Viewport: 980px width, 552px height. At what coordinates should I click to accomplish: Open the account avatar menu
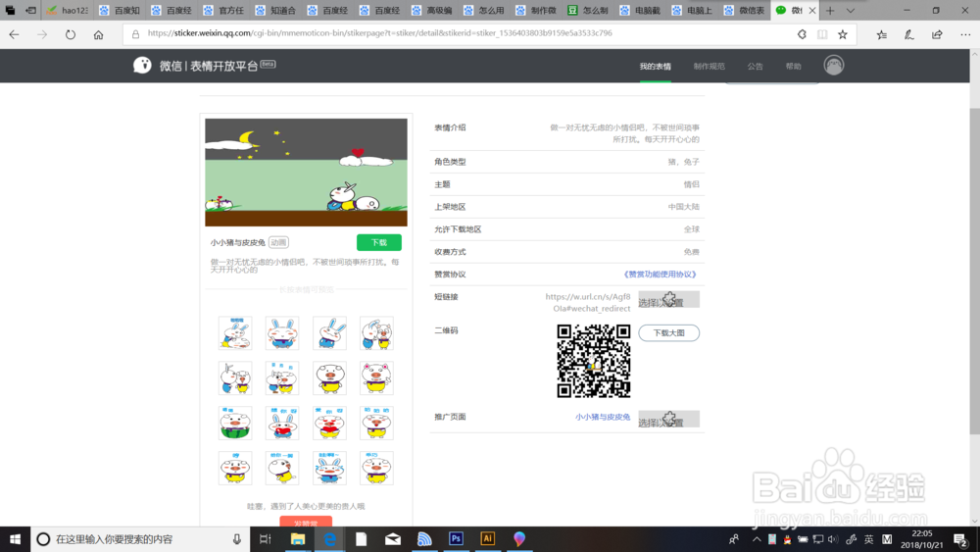[833, 65]
